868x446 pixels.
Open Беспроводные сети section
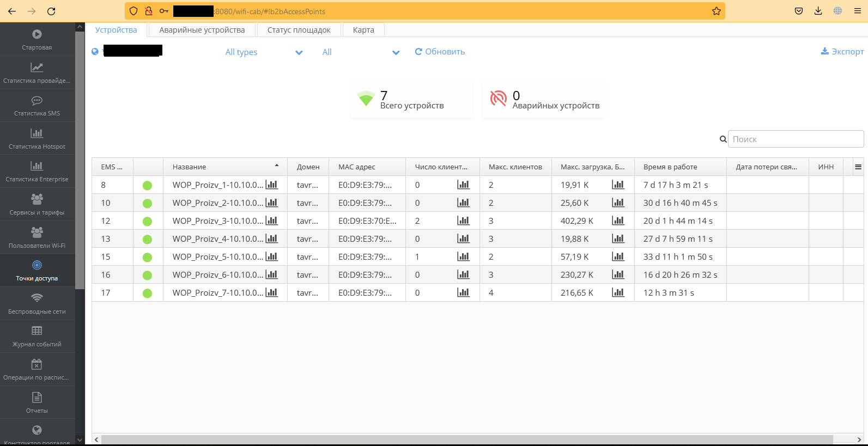(37, 304)
